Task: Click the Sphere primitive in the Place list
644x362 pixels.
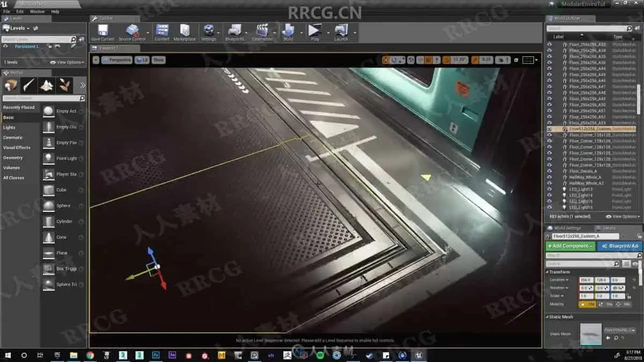Action: [64, 205]
